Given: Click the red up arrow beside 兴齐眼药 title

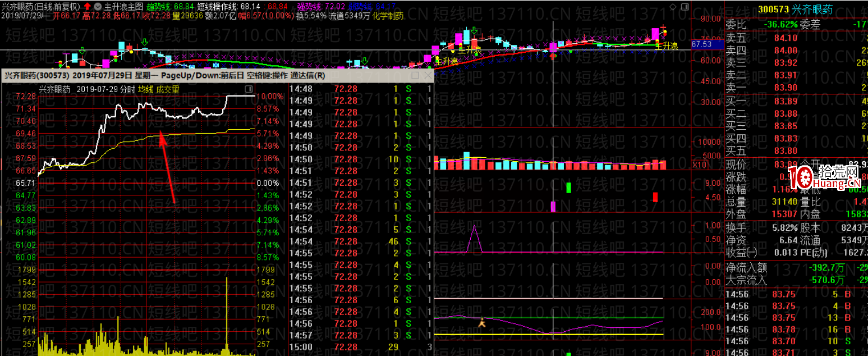Looking at the screenshot, I should click(88, 7).
